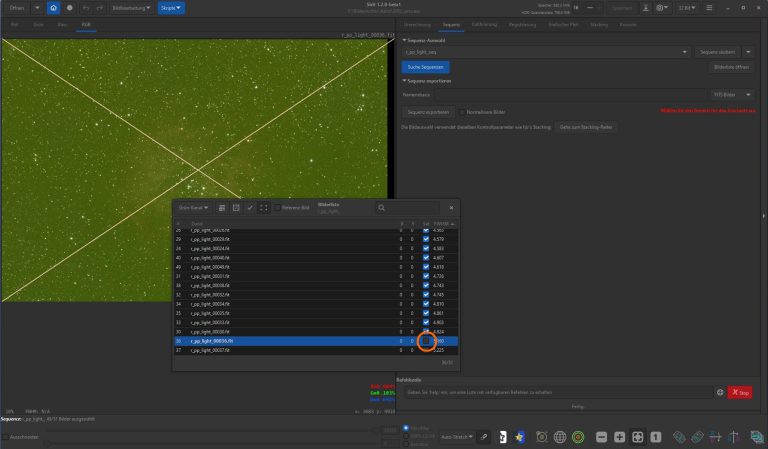
Task: Toggle the Normalisiere Bilder checkbox
Action: [461, 111]
